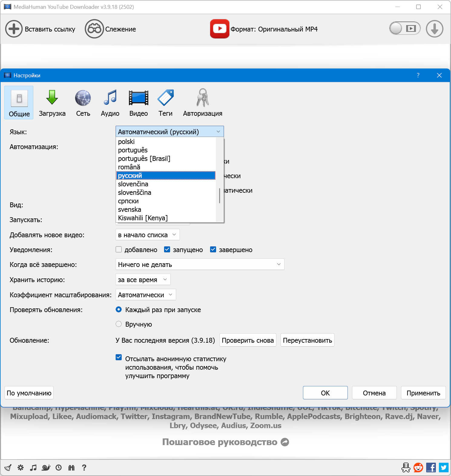Toggle the video mode switch in toolbar
Screen dimensions: 451x476
405,29
